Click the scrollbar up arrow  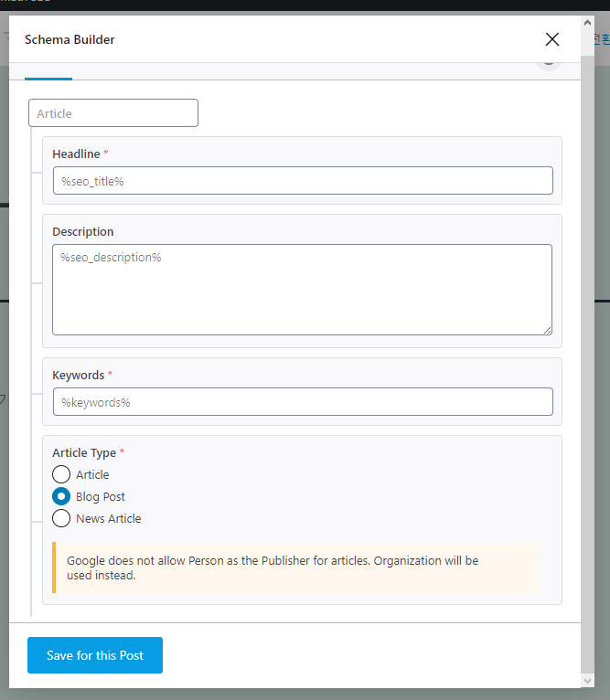(587, 23)
